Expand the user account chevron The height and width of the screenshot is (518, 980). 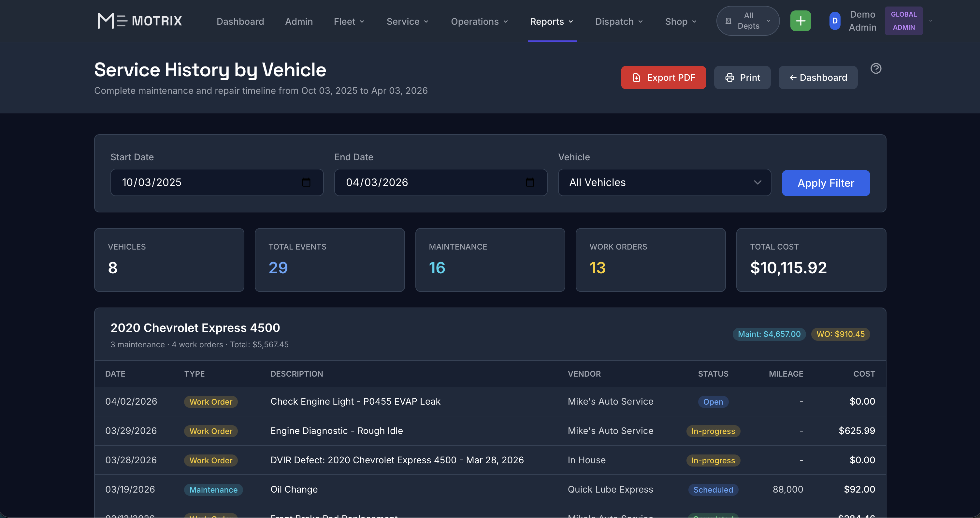(x=930, y=21)
